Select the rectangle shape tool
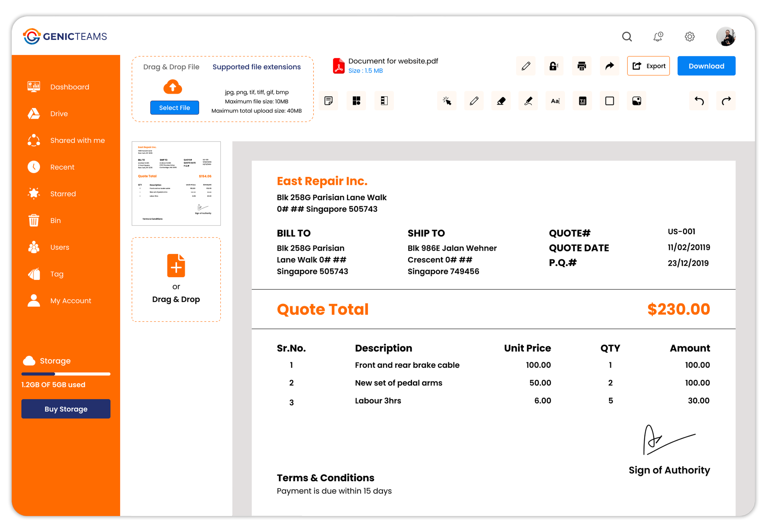The image size is (768, 532). pyautogui.click(x=610, y=101)
